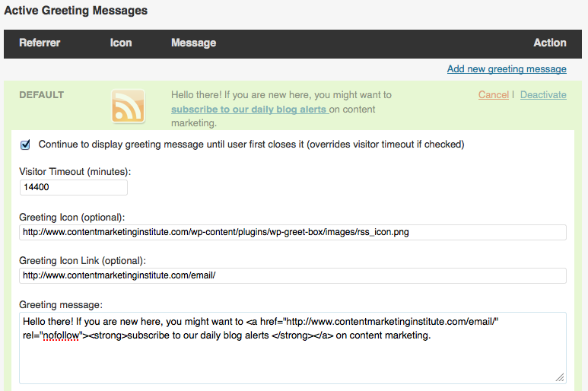
Task: Select the DEFAULT referrer label
Action: coord(42,95)
